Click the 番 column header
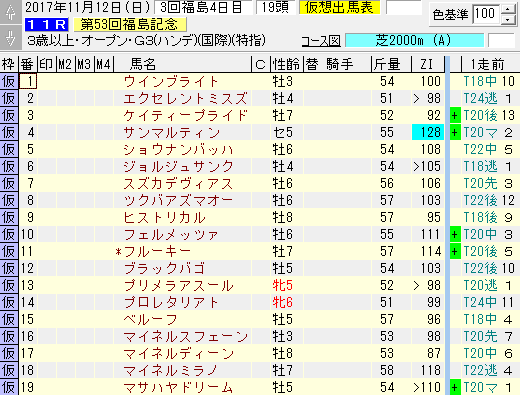 28,64
